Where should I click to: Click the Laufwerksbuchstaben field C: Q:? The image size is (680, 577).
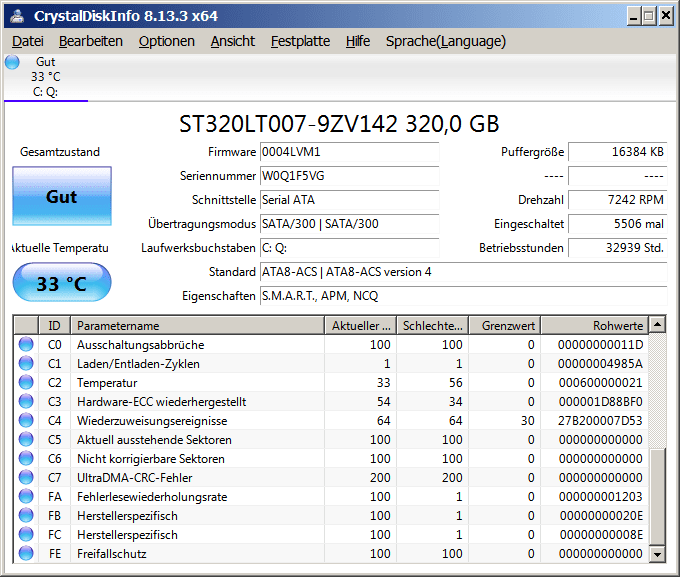[x=350, y=248]
